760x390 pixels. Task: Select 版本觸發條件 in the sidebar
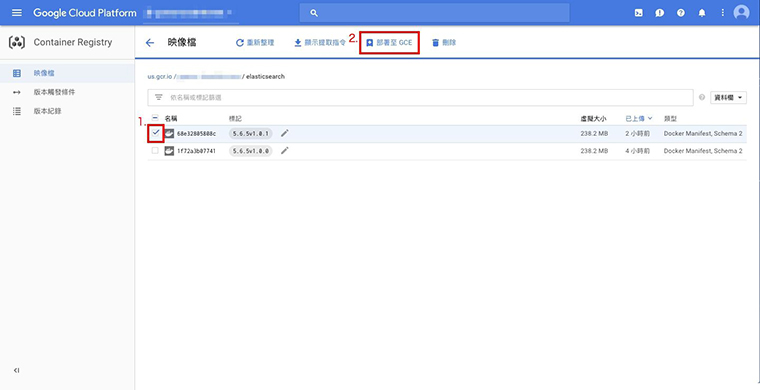(x=67, y=92)
